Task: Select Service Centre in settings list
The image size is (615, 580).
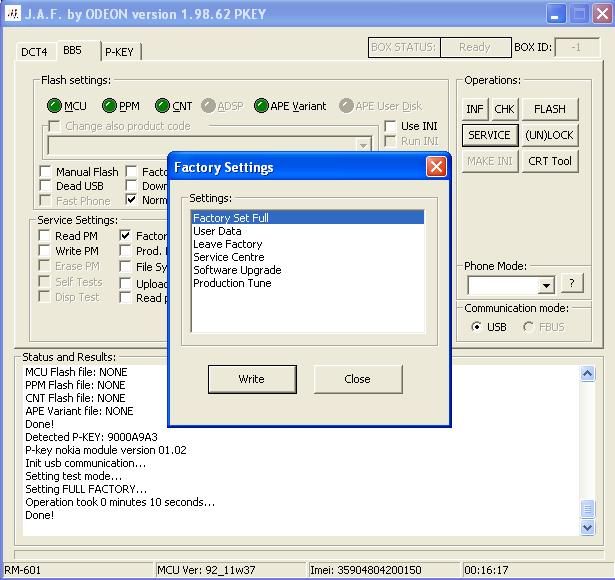Action: pos(229,257)
